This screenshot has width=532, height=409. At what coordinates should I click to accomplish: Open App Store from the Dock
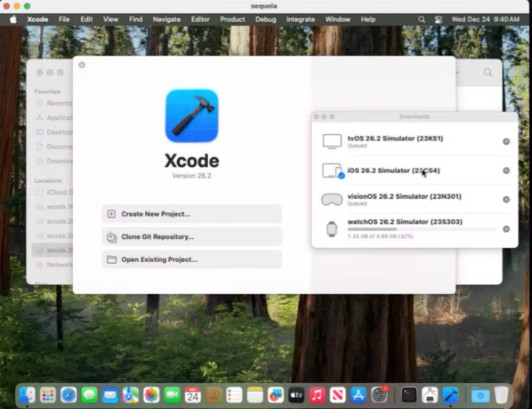click(358, 395)
